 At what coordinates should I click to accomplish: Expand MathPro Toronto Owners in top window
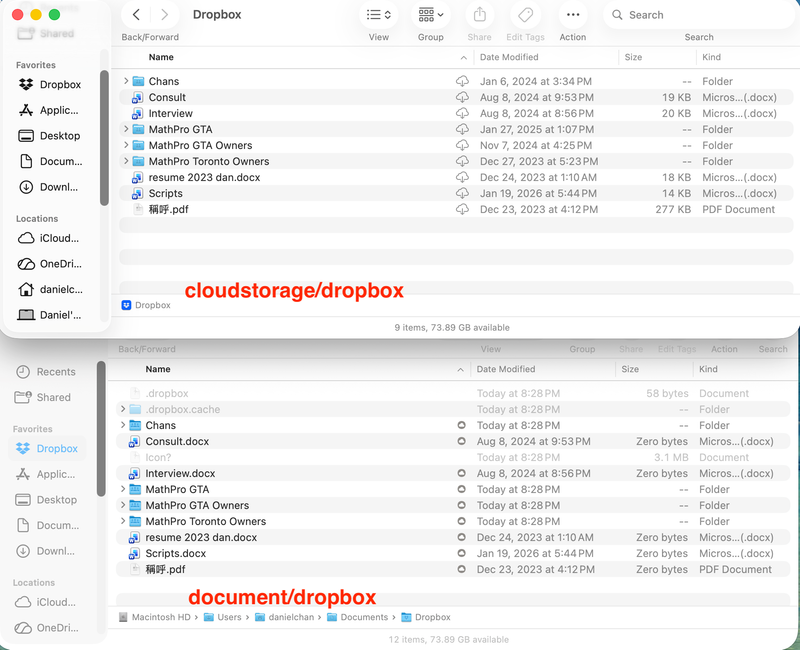(126, 161)
